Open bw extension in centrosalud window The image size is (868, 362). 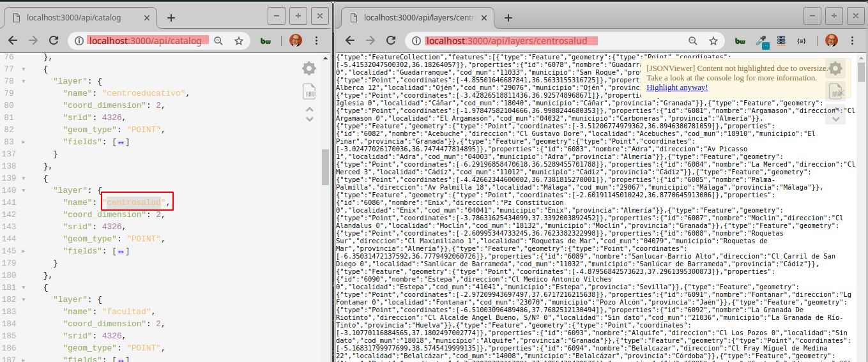[x=740, y=41]
